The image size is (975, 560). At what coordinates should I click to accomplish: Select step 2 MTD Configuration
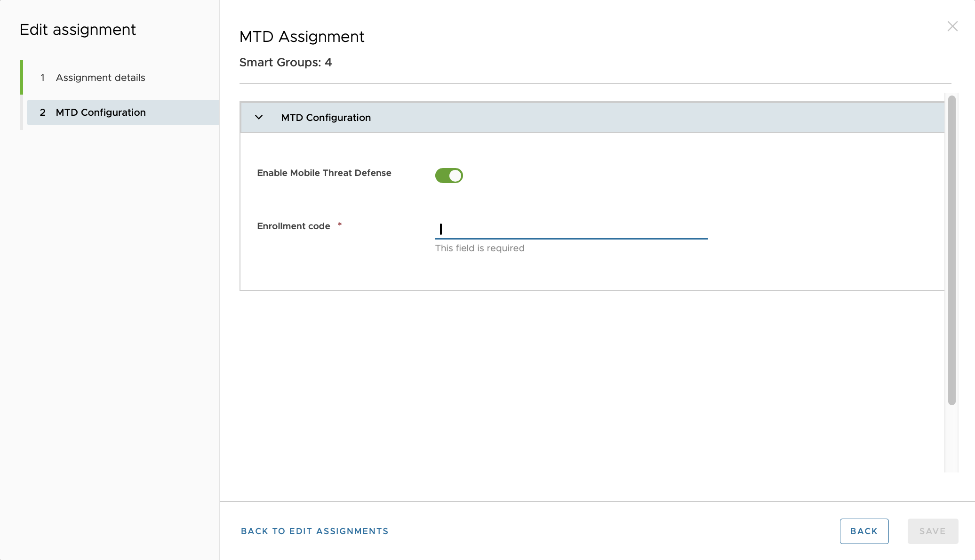pyautogui.click(x=101, y=112)
